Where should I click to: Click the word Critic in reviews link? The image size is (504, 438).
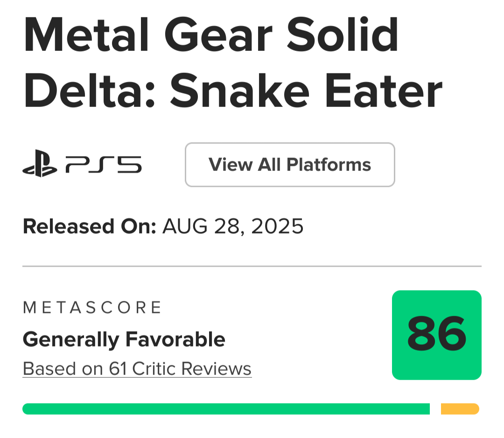pyautogui.click(x=154, y=369)
